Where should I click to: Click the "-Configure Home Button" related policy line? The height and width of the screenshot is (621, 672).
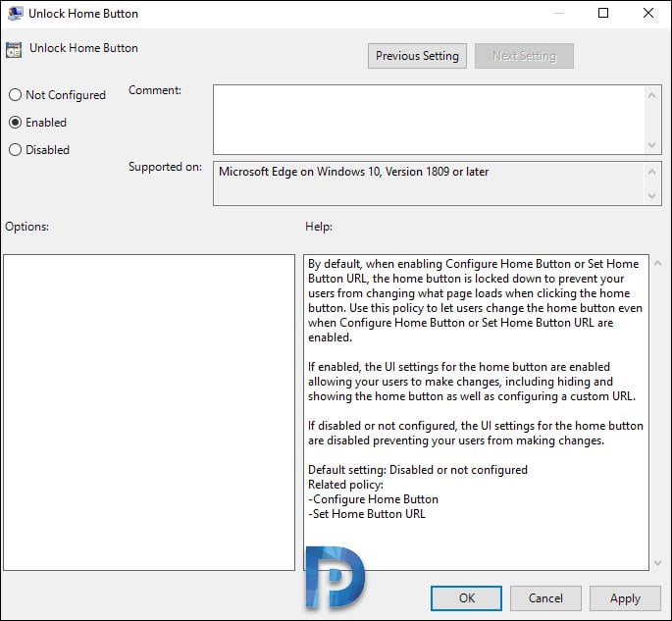373,499
